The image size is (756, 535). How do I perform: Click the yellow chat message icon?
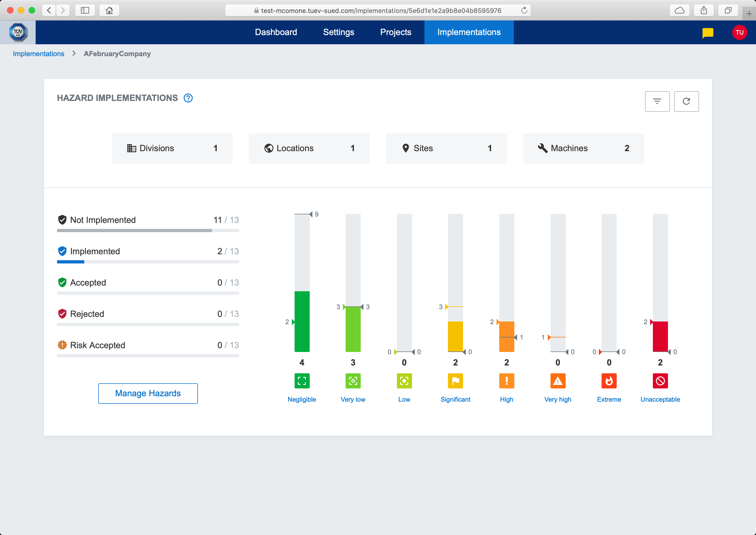click(708, 33)
